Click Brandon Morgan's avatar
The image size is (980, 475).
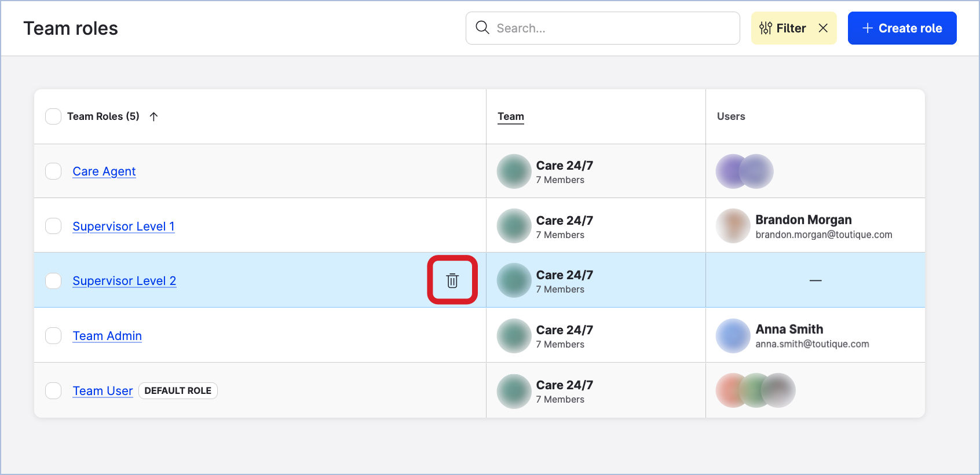tap(733, 226)
